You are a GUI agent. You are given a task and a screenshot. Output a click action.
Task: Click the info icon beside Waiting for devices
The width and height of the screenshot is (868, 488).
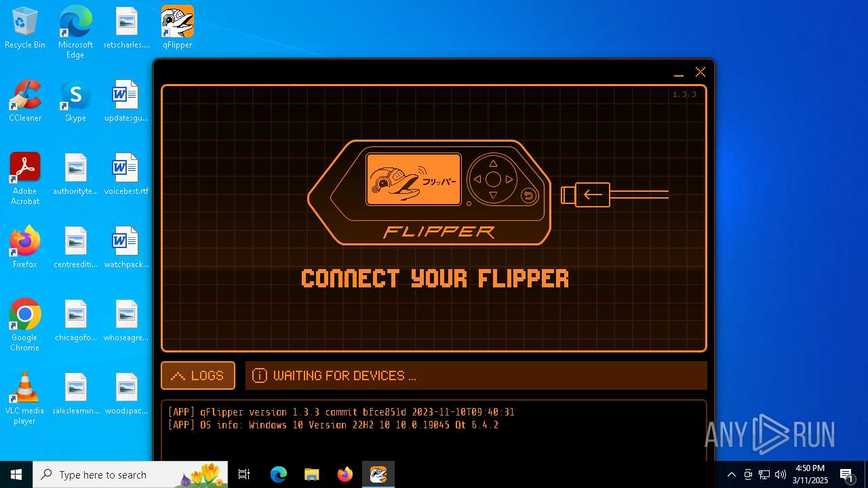click(x=260, y=375)
